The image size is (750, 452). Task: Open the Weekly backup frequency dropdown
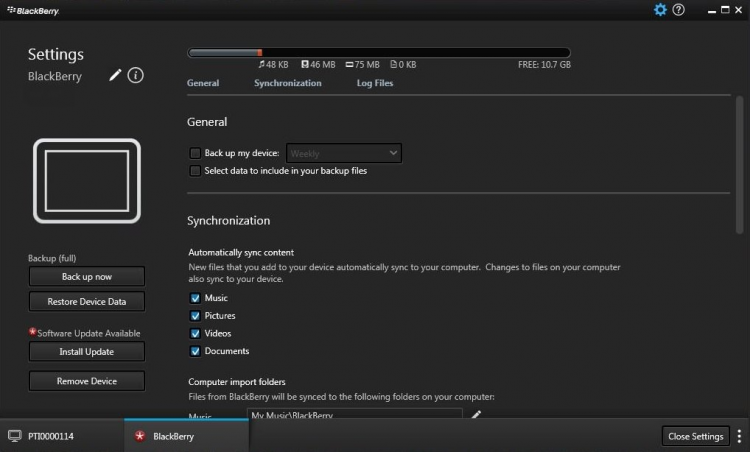pyautogui.click(x=344, y=153)
